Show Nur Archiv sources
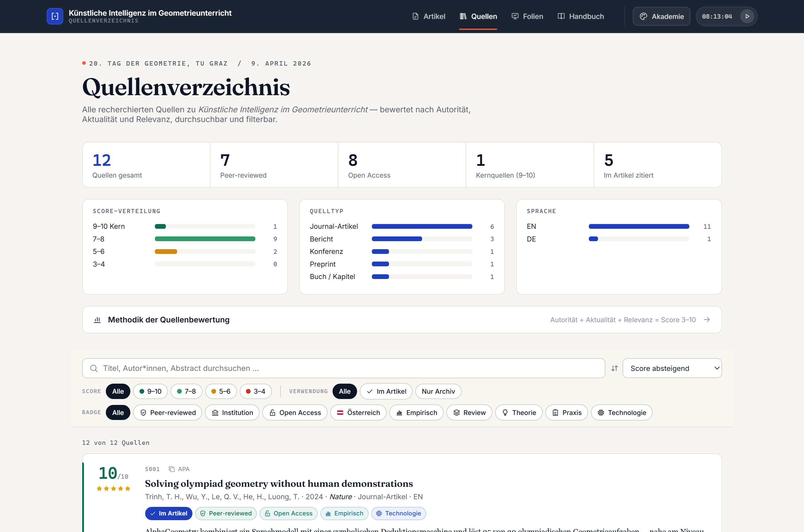Image resolution: width=804 pixels, height=532 pixels. pos(438,391)
